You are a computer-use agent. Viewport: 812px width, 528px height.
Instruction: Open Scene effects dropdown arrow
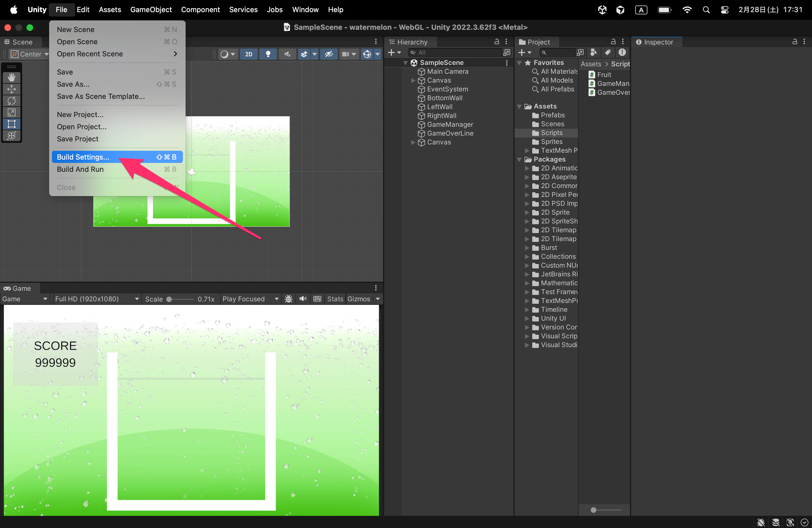315,54
